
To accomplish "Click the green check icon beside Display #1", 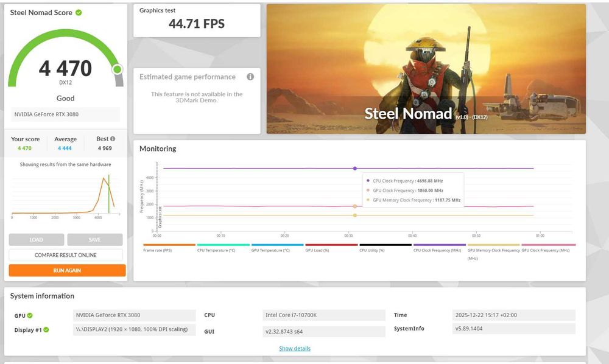I will tap(46, 330).
